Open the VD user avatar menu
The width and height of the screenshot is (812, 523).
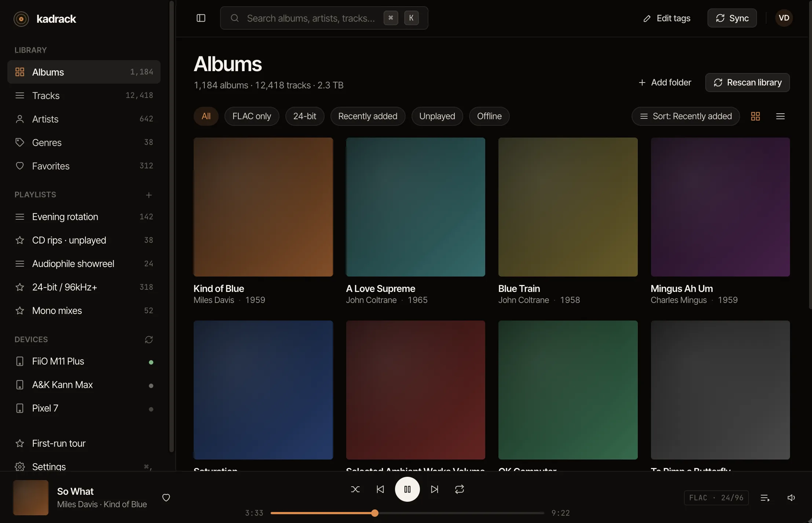point(784,18)
